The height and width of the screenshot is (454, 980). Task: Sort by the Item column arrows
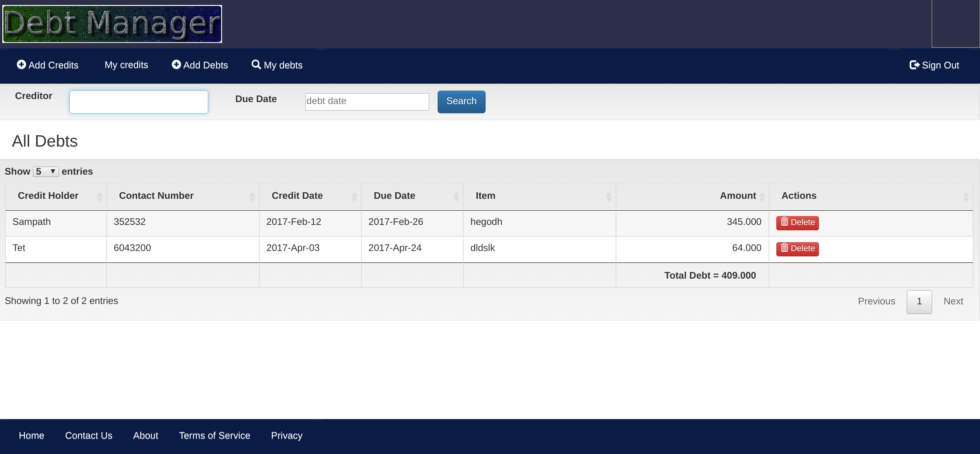click(x=609, y=196)
